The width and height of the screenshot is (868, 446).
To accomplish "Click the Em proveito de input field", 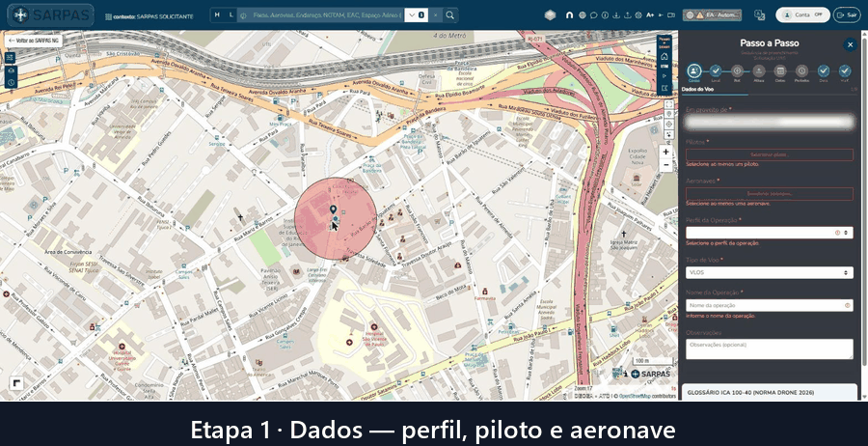I will pyautogui.click(x=770, y=122).
